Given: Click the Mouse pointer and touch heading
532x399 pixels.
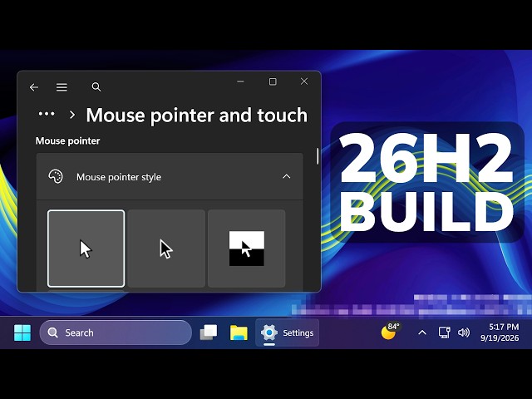Looking at the screenshot, I should click(196, 115).
